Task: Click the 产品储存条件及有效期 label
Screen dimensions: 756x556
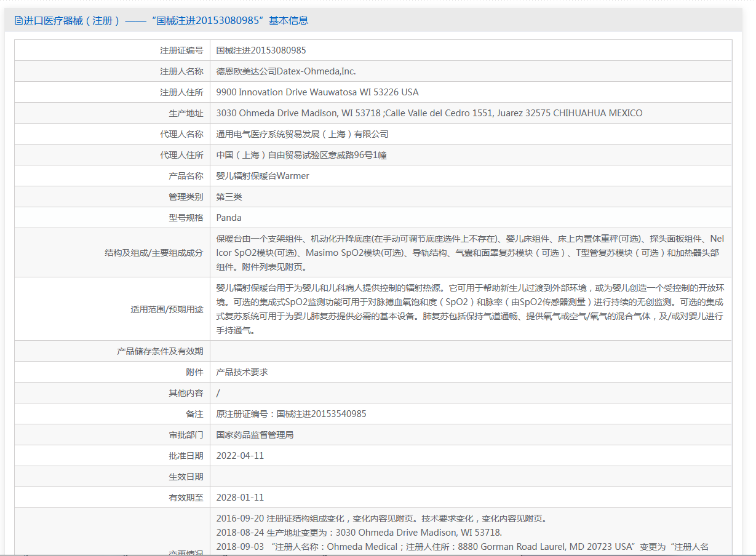Action: pos(160,351)
